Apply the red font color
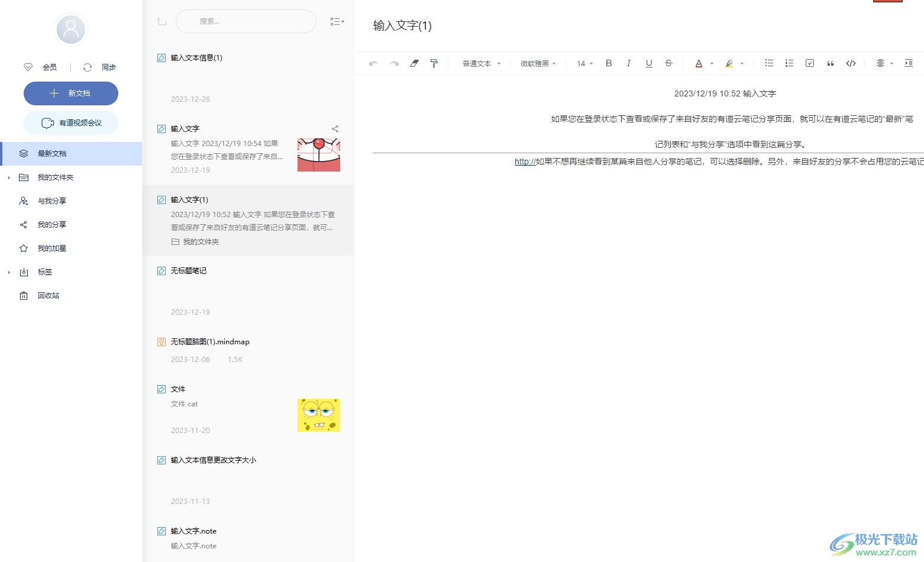Image resolution: width=924 pixels, height=562 pixels. coord(699,63)
